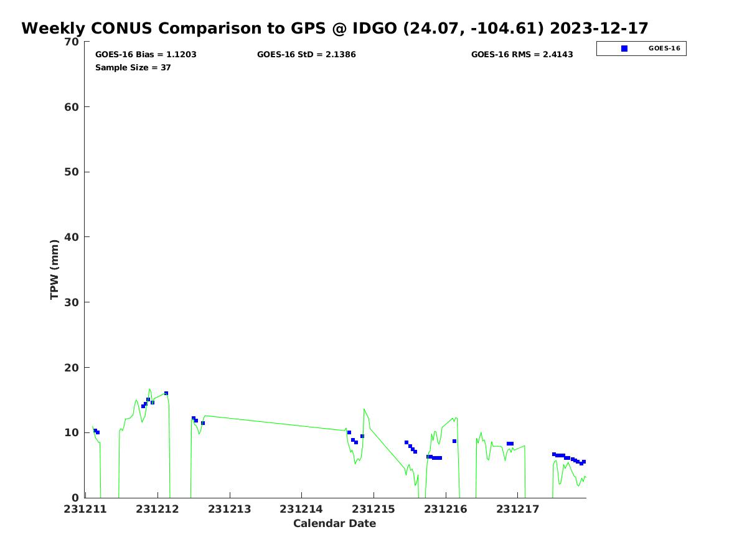
Task: Click the GOES-16 Bias statistic
Action: [146, 55]
